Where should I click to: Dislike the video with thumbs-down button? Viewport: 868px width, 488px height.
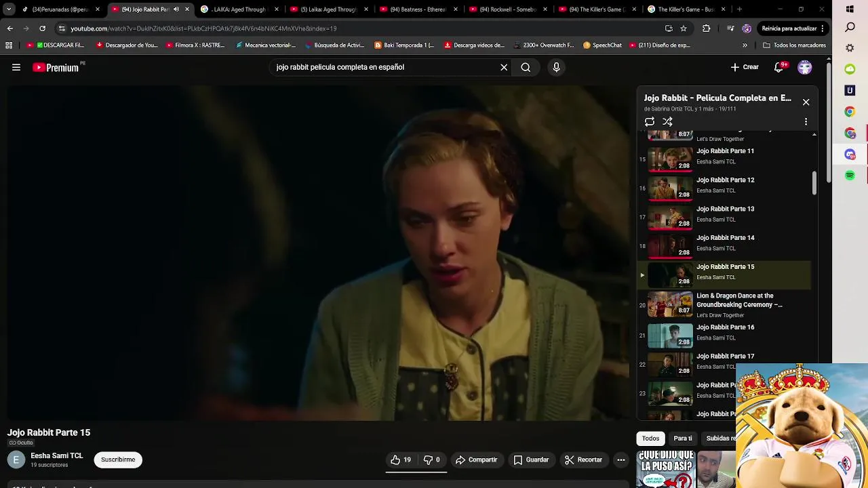point(431,460)
